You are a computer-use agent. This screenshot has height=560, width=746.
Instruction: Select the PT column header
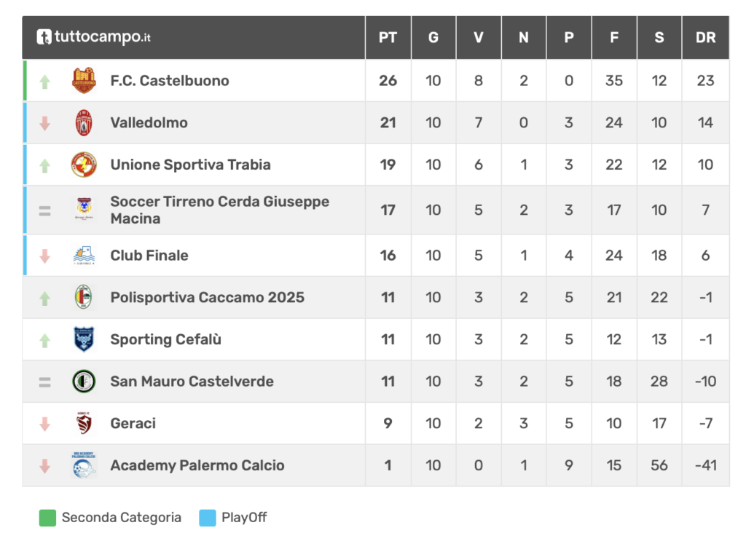tap(388, 37)
